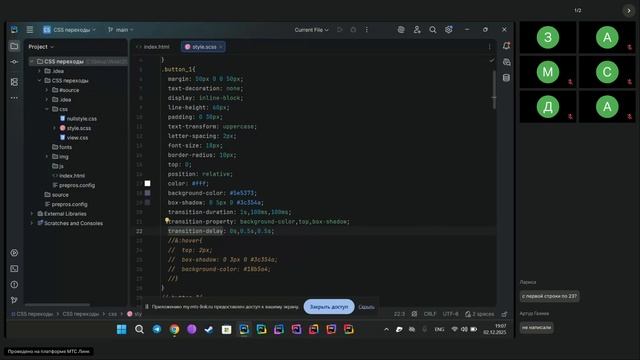Open the Project tool window icon
Image resolution: width=640 pixels, height=360 pixels.
[x=14, y=46]
